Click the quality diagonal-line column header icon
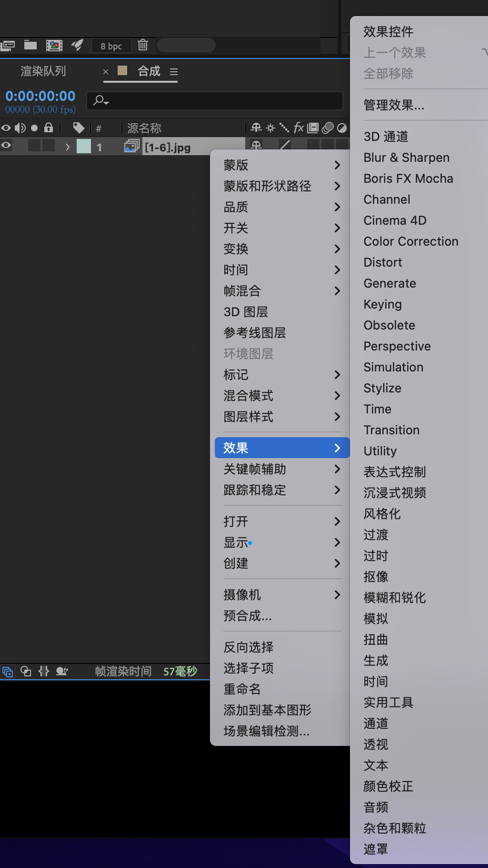The width and height of the screenshot is (488, 868). coord(284,128)
